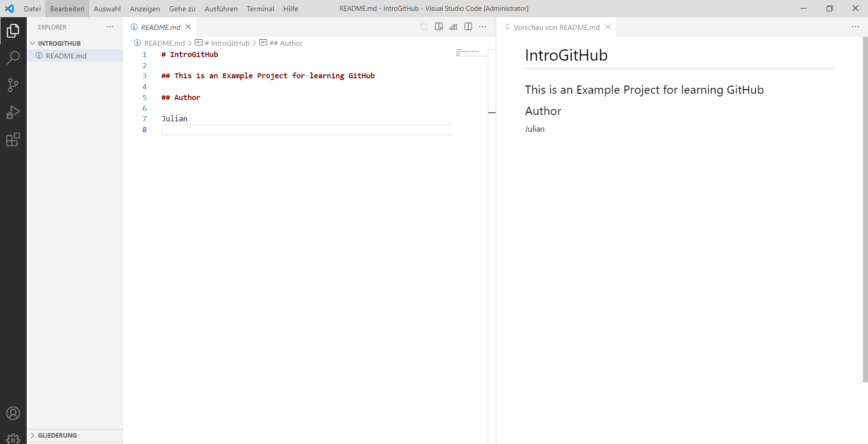
Task: Open the Extensions view
Action: pyautogui.click(x=13, y=139)
